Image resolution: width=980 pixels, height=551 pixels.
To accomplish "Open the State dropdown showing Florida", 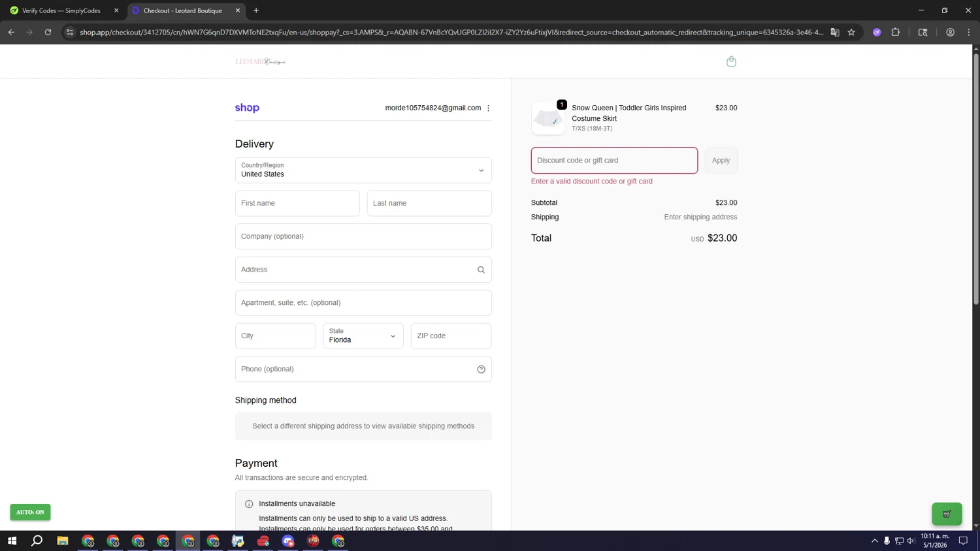I will coord(363,336).
